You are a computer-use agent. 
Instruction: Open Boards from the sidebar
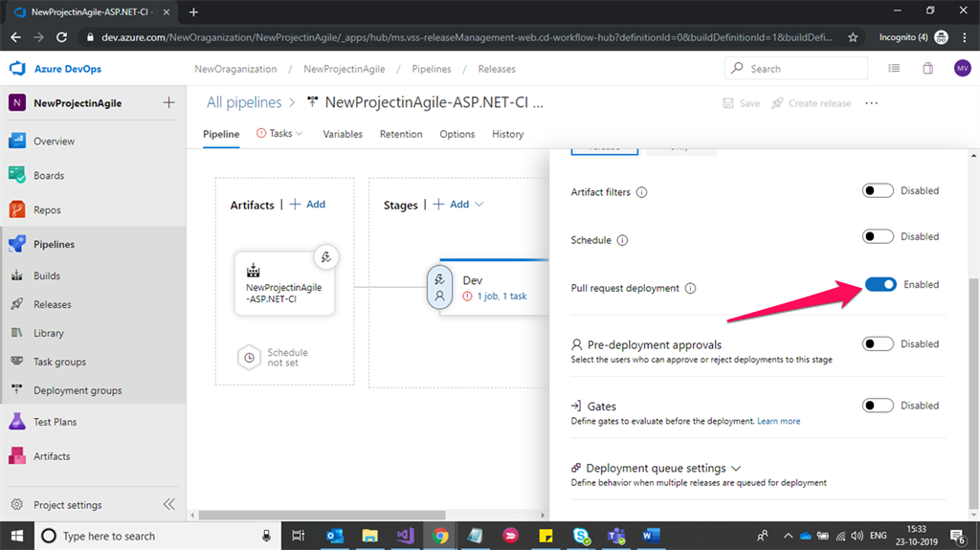tap(49, 176)
